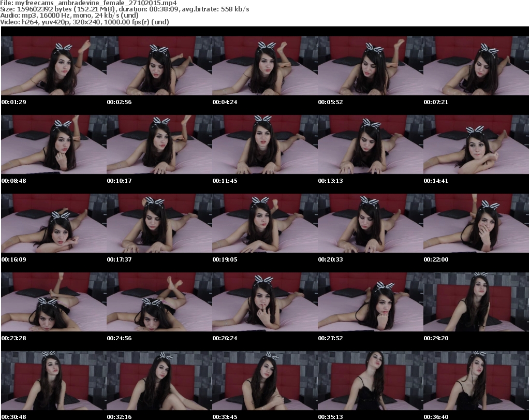Open the thumbnail at 00:08:48
Image resolution: width=530 pixels, height=420 pixels.
[54, 144]
